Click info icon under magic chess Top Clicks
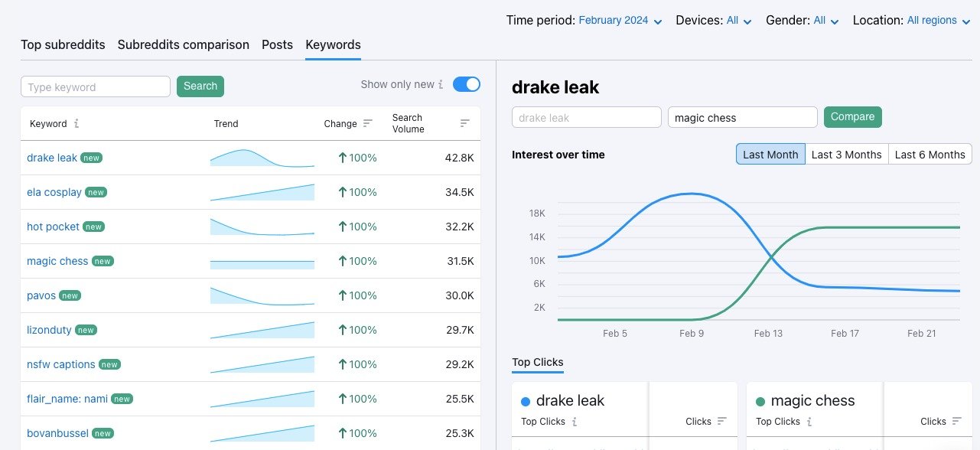This screenshot has height=450, width=980. (x=809, y=422)
